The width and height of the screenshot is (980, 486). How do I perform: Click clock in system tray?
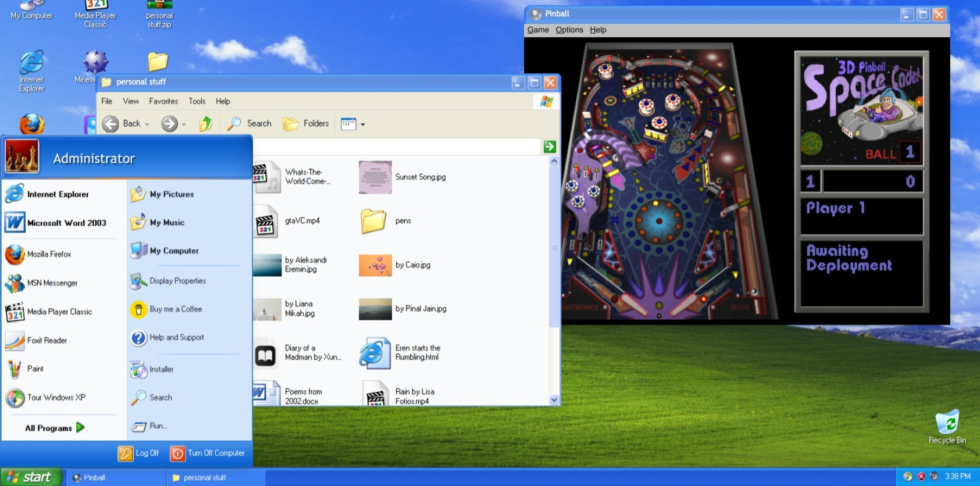click(958, 477)
